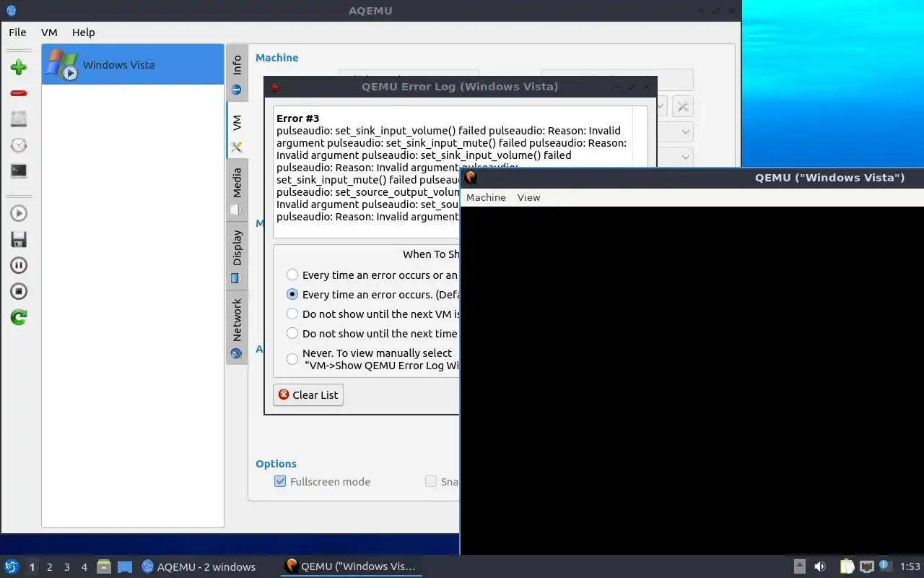Select 'Do not show until the next VM' radio

pos(292,314)
